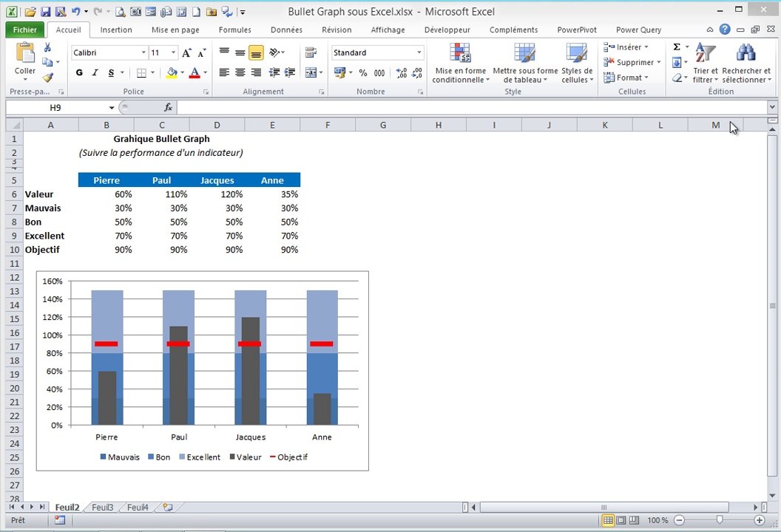The image size is (781, 532).
Task: Open Rechercher et sélectionner dropdown
Action: 746,63
